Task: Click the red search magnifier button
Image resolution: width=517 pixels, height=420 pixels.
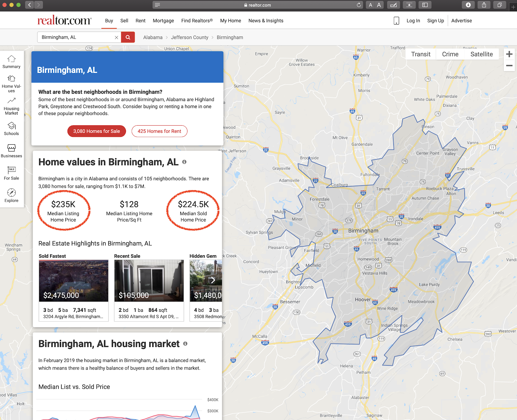Action: tap(128, 37)
